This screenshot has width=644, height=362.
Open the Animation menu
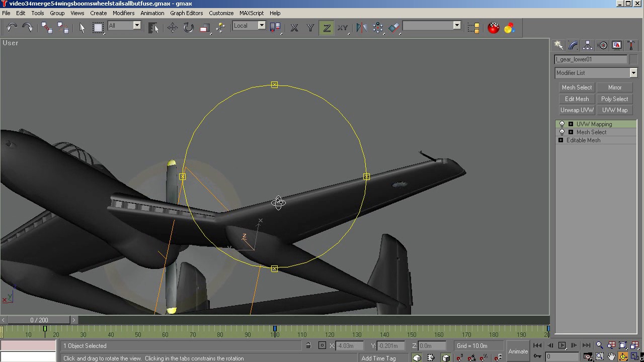[152, 13]
